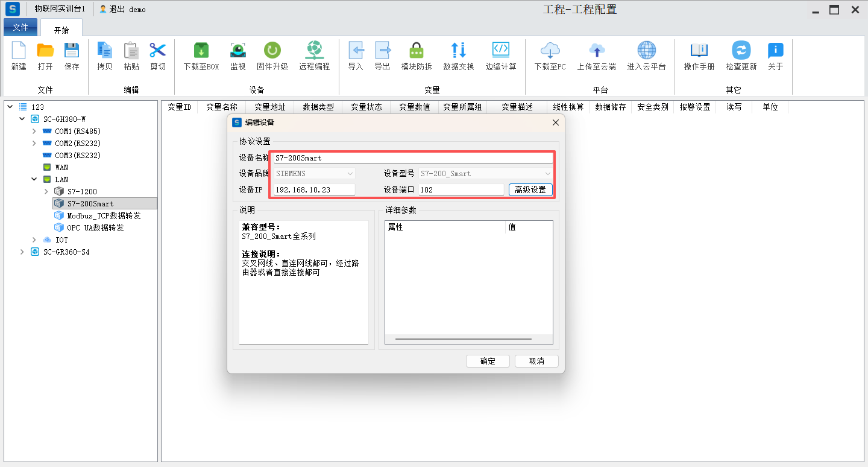868x467 pixels.
Task: Switch to the 开始 ribbon tab
Action: coord(61,30)
